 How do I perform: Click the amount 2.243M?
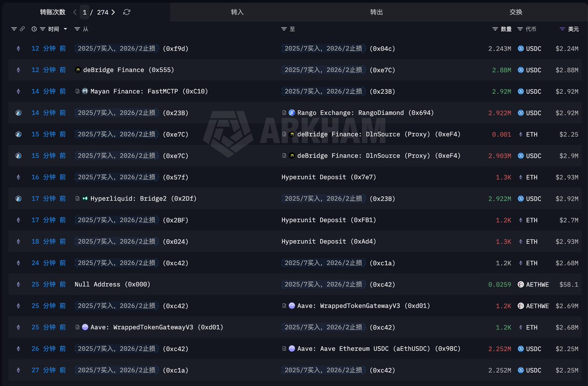point(500,49)
